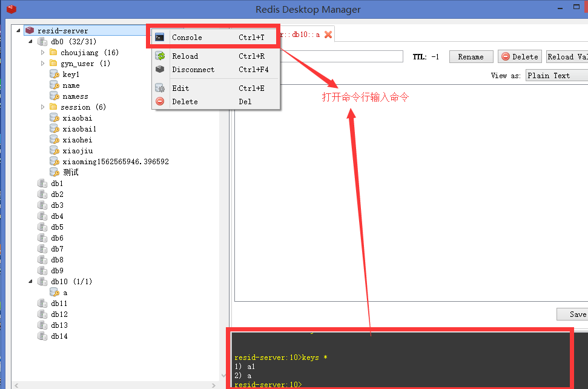
Task: Click the Save button
Action: coord(573,314)
